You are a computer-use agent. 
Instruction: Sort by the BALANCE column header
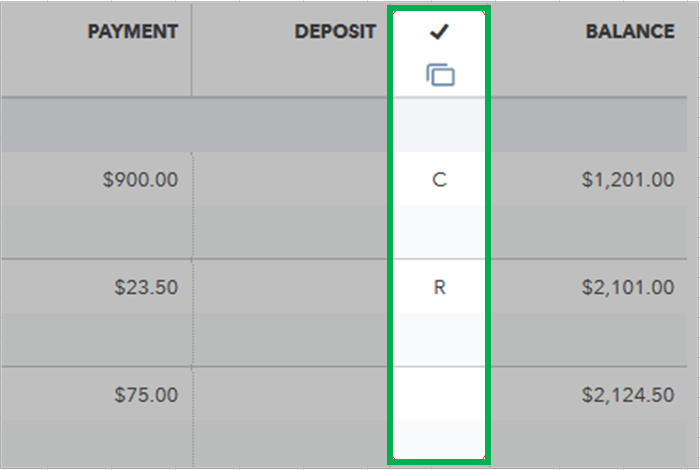click(x=629, y=32)
